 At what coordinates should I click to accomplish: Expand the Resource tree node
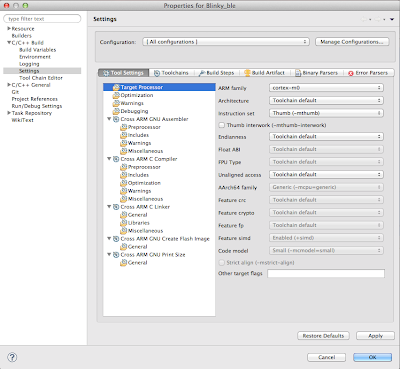point(9,29)
